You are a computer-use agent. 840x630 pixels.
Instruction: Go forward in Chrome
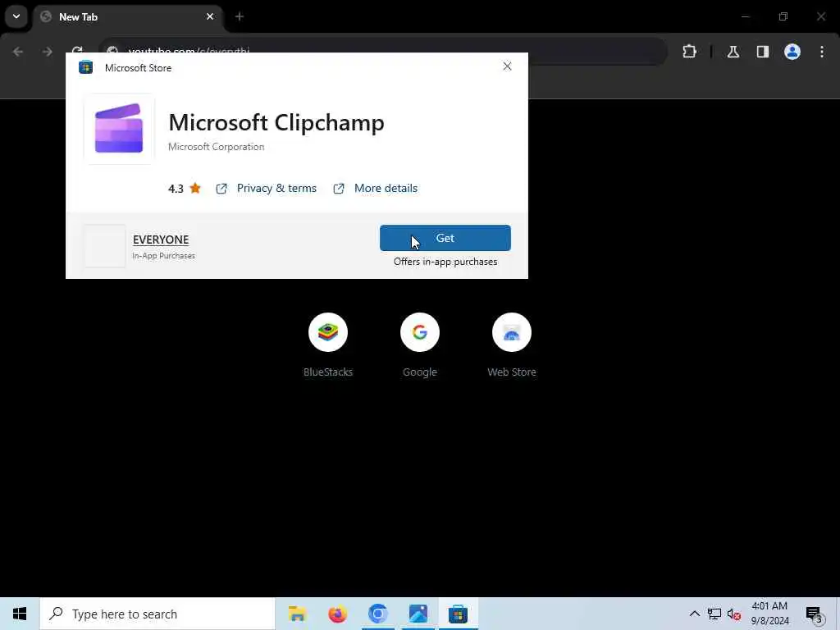click(47, 52)
